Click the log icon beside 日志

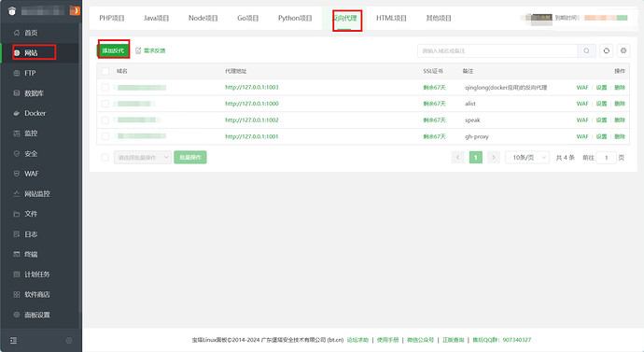(17, 233)
